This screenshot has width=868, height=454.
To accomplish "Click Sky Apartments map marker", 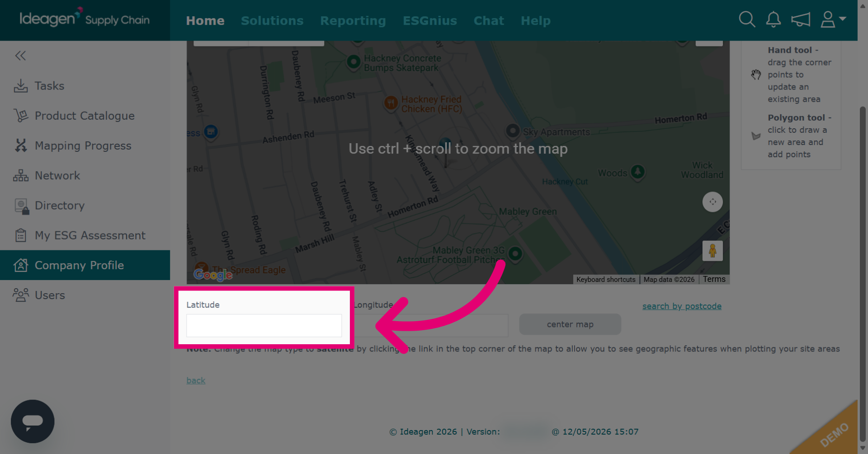I will 513,131.
